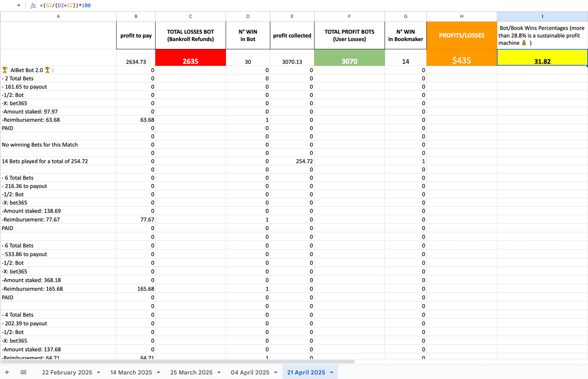Open the 25 March 2025 tab dropdown arrow
Viewport: 588px width, 379px height.
tap(219, 372)
